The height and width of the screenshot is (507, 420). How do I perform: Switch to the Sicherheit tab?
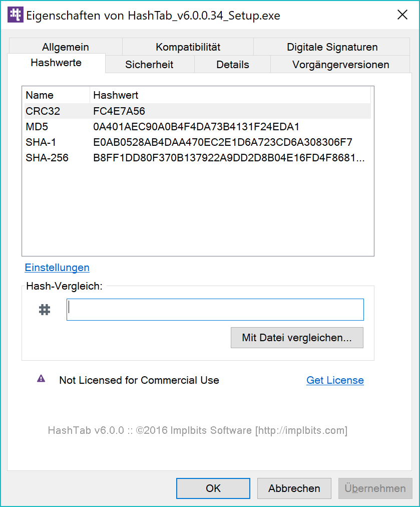149,64
